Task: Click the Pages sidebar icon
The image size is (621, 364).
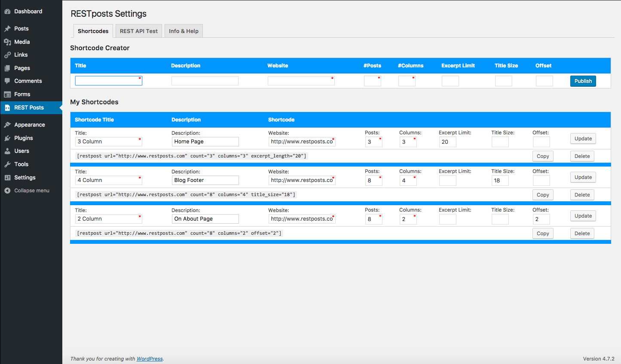Action: 7,68
